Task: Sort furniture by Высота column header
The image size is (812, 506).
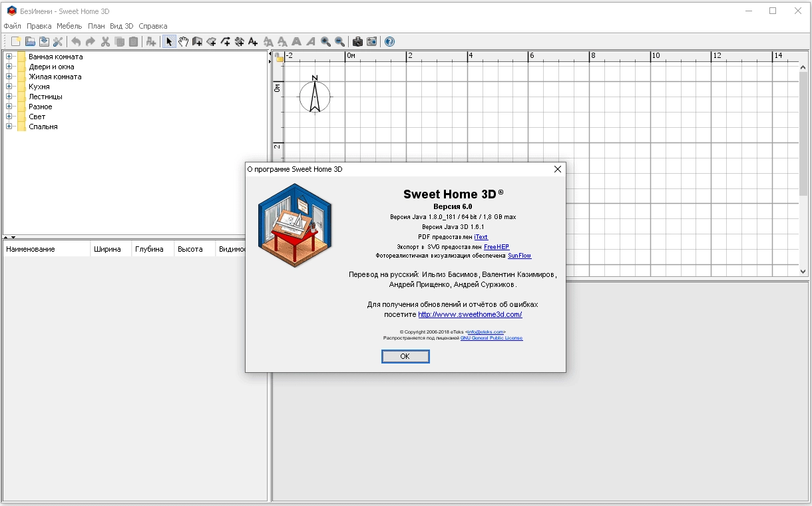Action: click(194, 249)
